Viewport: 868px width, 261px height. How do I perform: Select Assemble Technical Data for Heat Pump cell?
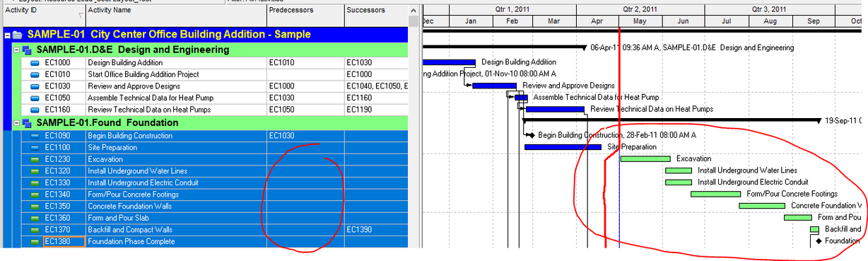tap(176, 98)
